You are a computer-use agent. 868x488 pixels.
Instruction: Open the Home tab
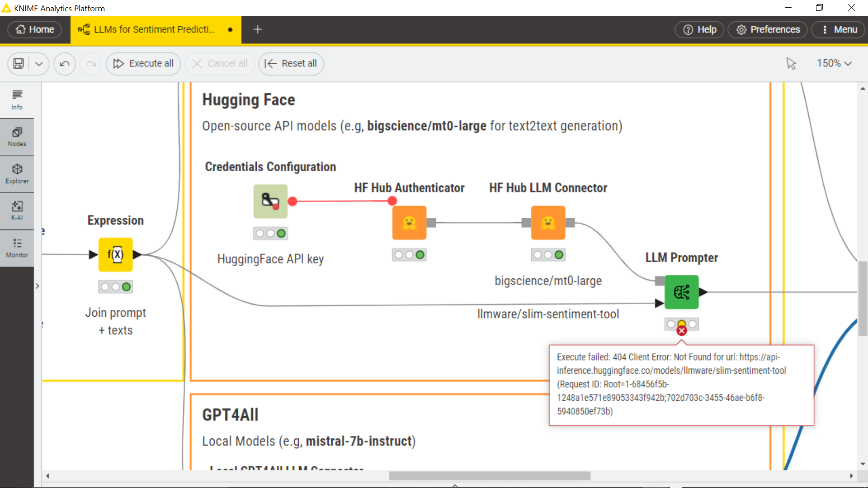coord(35,29)
